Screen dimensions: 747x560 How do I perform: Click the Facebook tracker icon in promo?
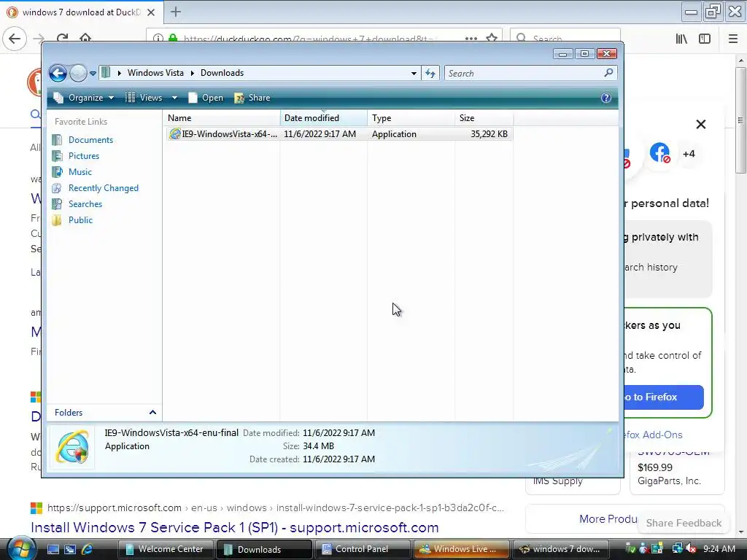point(659,153)
